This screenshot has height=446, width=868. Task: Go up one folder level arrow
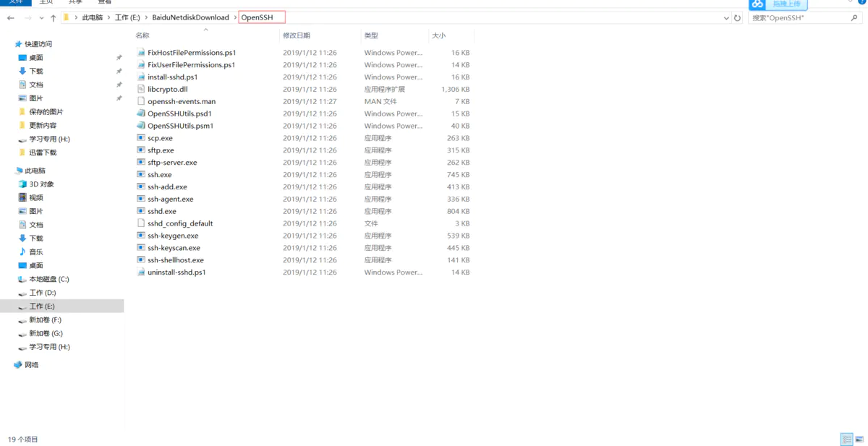pos(54,17)
